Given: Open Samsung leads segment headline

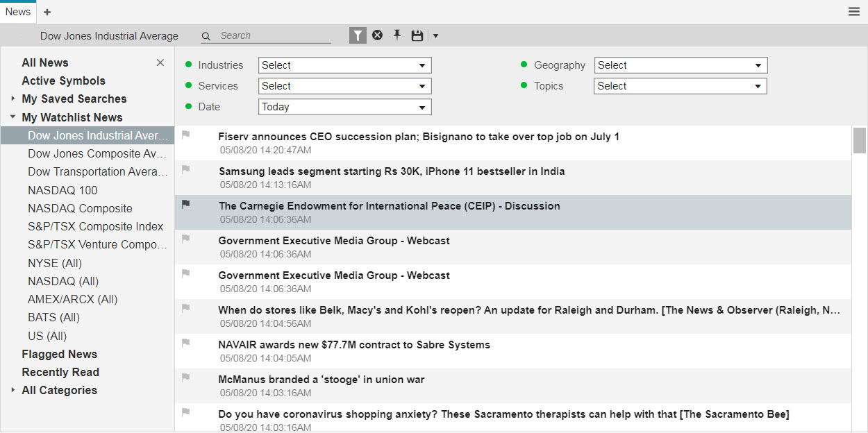Looking at the screenshot, I should (392, 171).
